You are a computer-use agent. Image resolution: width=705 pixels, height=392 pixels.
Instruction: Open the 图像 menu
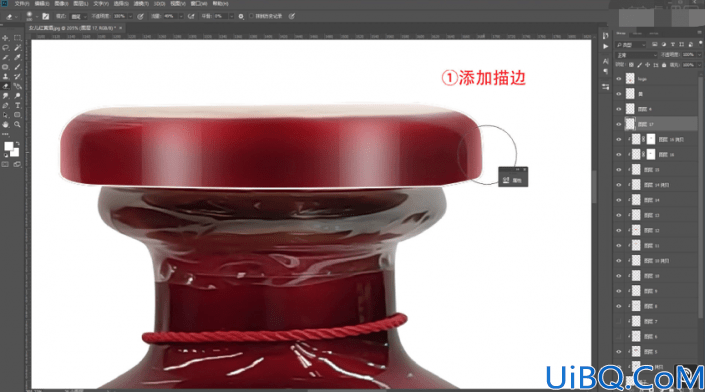61,4
